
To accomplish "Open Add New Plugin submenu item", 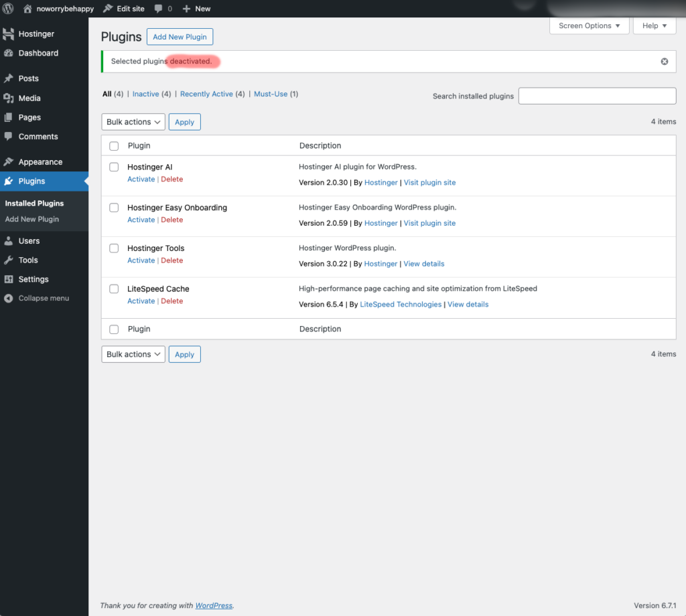I will point(31,218).
